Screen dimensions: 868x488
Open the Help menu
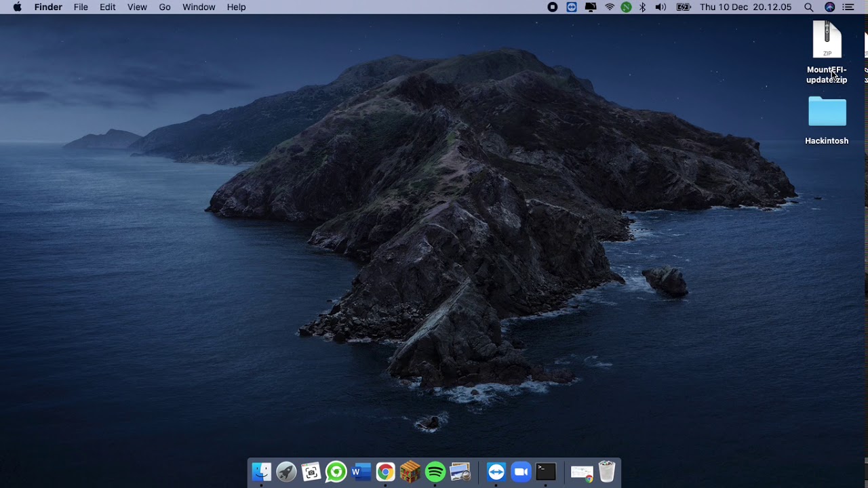[x=236, y=7]
